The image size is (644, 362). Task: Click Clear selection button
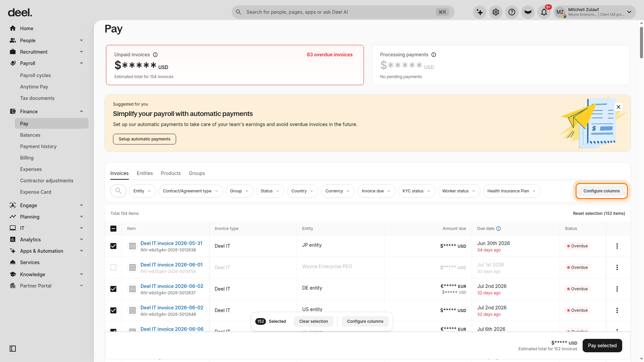click(314, 321)
